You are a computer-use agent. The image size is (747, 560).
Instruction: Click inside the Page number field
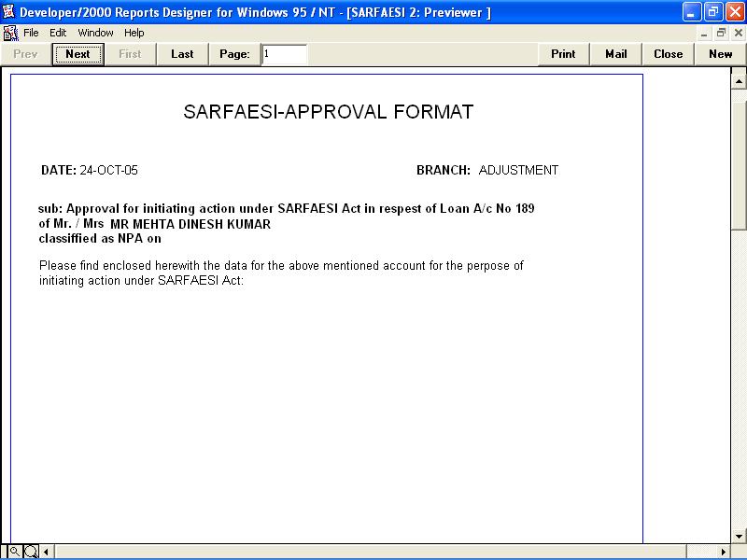[x=284, y=54]
